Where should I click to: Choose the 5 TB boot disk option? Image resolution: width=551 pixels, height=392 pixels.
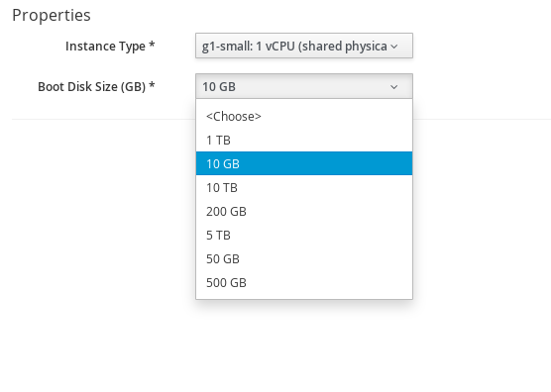pos(304,236)
